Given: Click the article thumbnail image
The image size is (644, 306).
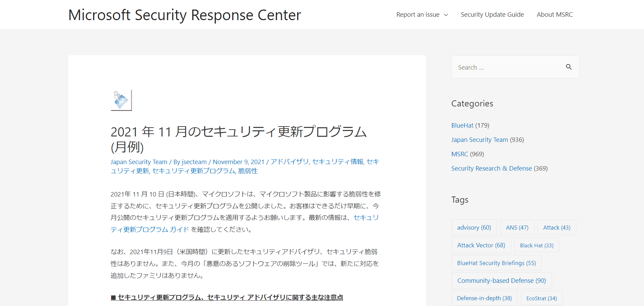Looking at the screenshot, I should point(121,100).
